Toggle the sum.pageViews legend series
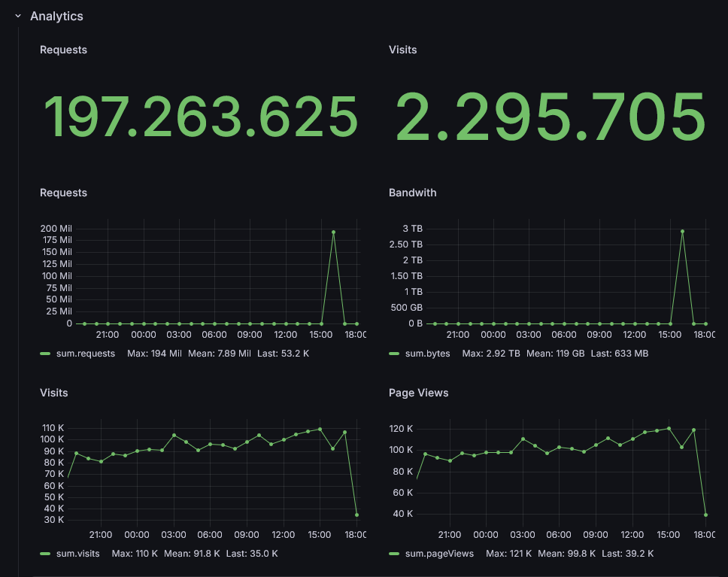728x577 pixels. (440, 554)
